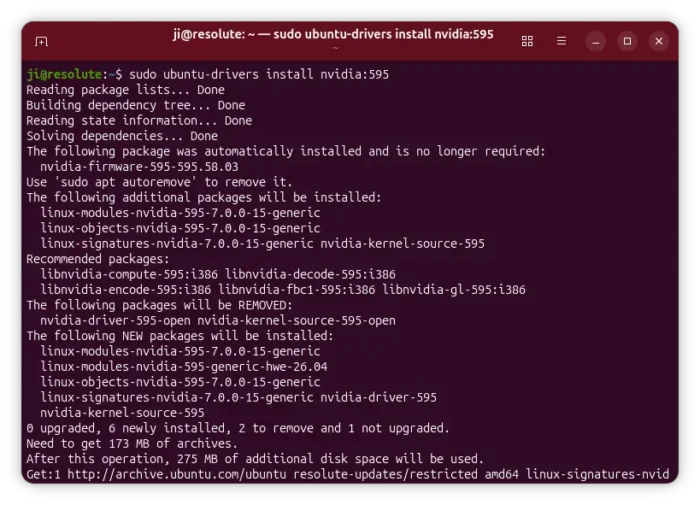Open the terminal hamburger menu
Screen dimensions: 700x505
(562, 41)
